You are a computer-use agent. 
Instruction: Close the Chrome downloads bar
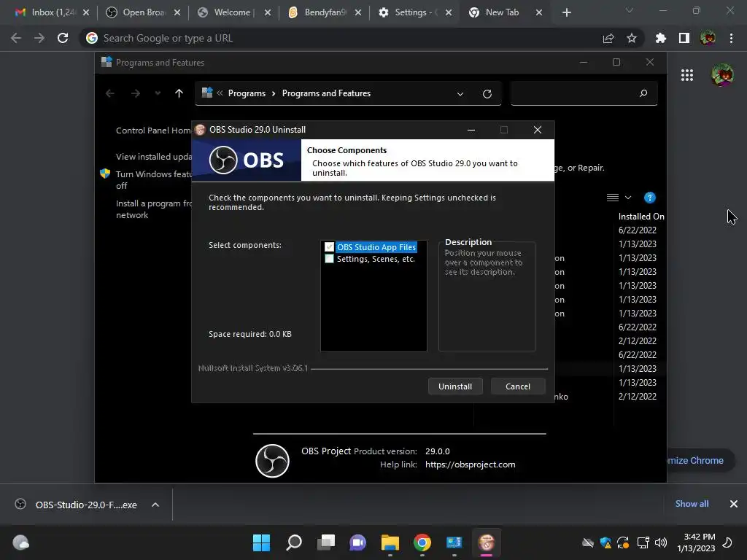click(x=734, y=504)
